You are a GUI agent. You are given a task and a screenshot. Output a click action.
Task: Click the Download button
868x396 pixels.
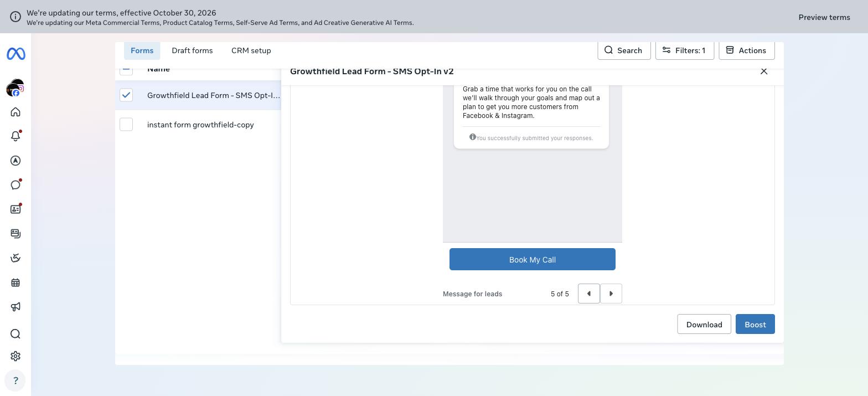(704, 324)
